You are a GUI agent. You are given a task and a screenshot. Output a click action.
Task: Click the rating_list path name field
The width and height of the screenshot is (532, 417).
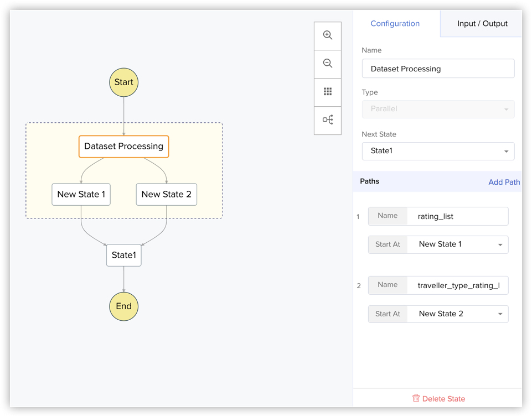(x=457, y=216)
